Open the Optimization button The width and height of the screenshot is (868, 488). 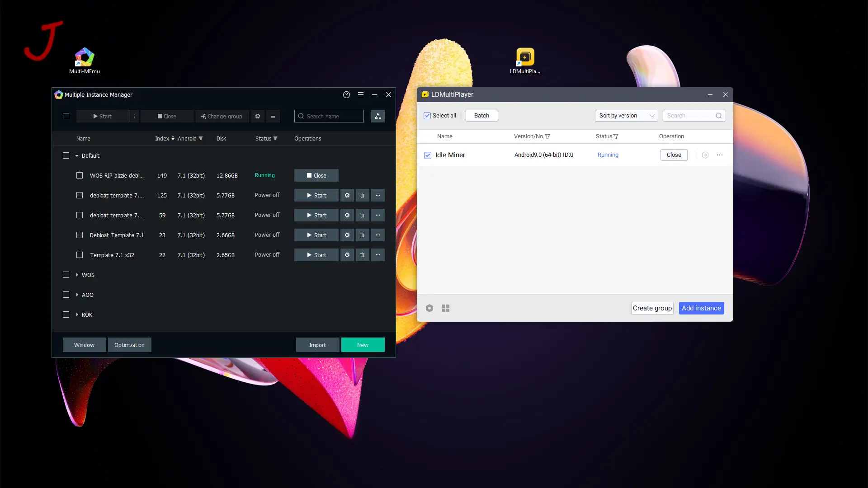pos(129,345)
